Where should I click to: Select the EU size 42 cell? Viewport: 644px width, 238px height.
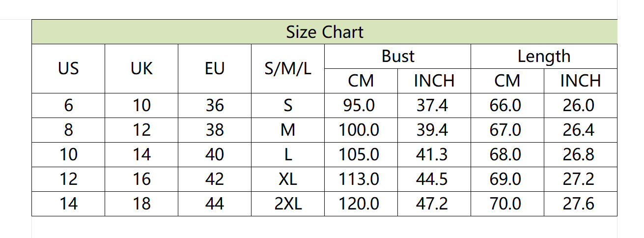pos(215,179)
